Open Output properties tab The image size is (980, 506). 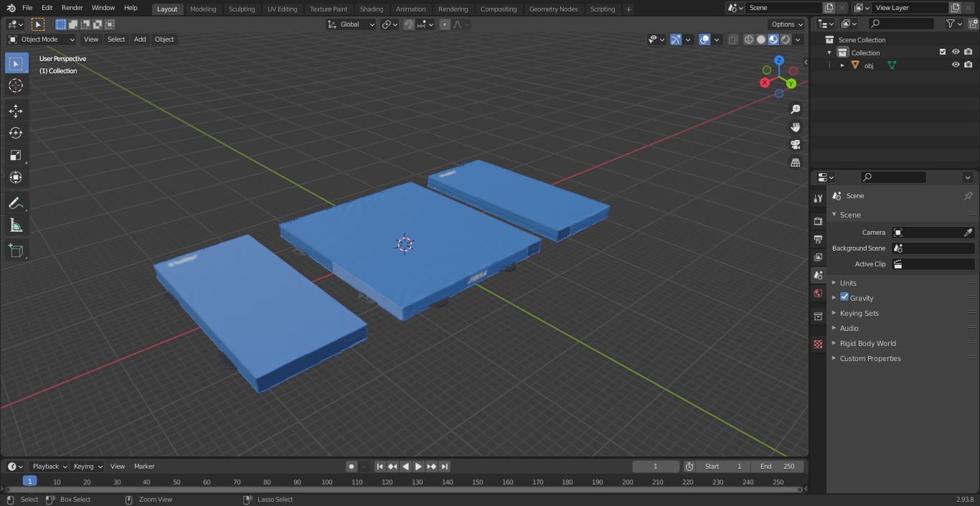[x=818, y=239]
